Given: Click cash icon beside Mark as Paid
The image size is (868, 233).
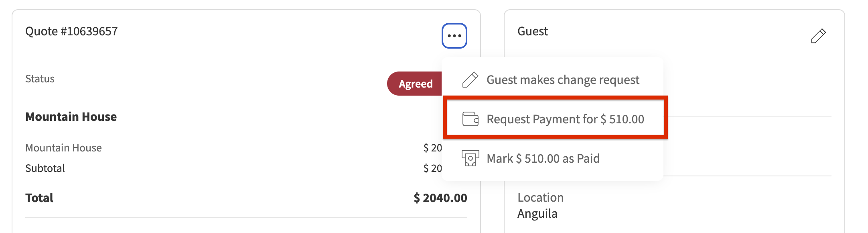Looking at the screenshot, I should point(470,158).
